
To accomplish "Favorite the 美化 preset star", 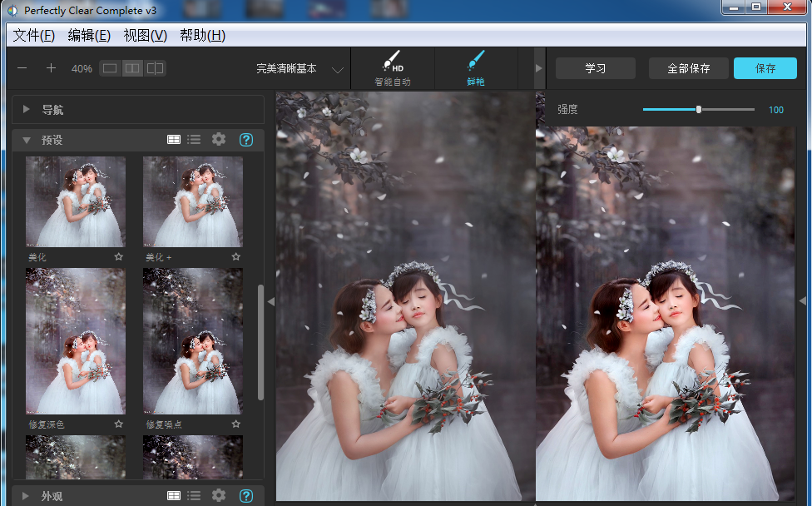I will (119, 257).
